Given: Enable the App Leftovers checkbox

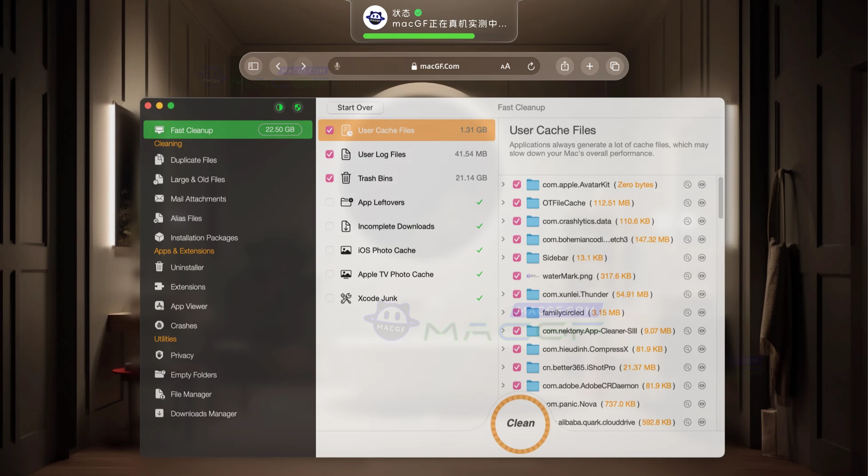Looking at the screenshot, I should 329,202.
